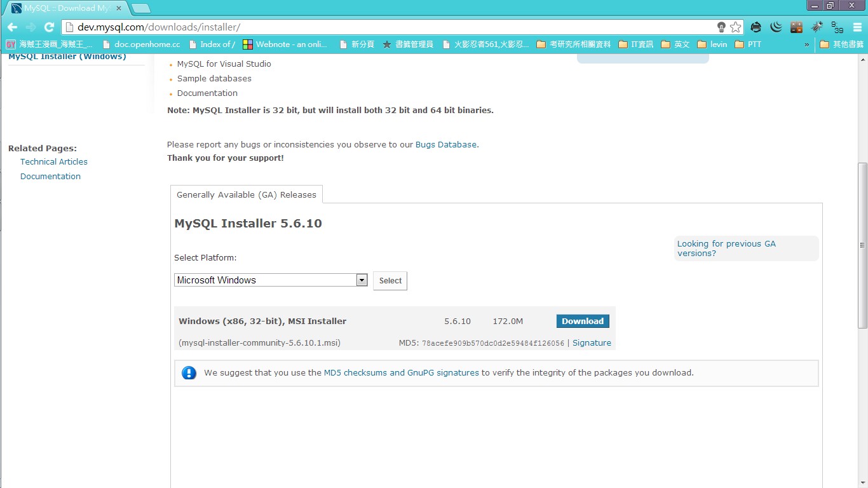Viewport: 868px width, 488px height.
Task: Click the '172.0M' file size text
Action: (x=508, y=322)
